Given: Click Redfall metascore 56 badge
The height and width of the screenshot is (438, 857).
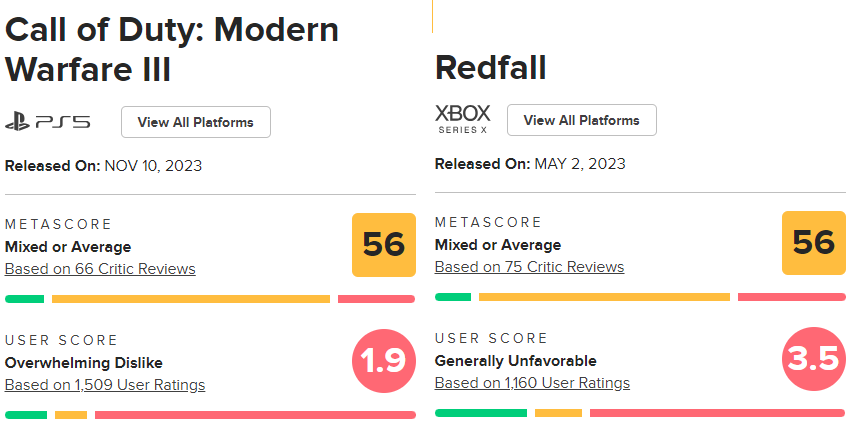Looking at the screenshot, I should point(813,243).
